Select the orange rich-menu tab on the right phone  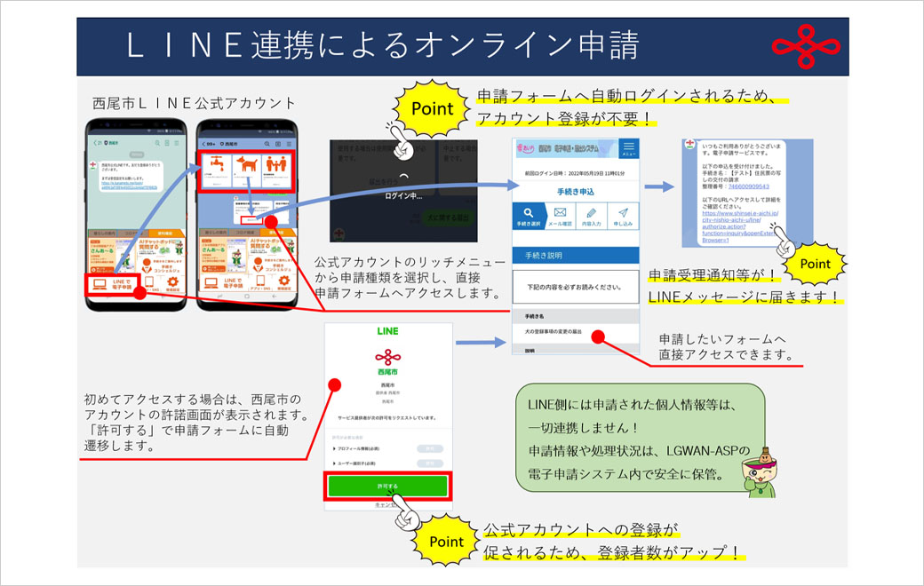coord(277,234)
